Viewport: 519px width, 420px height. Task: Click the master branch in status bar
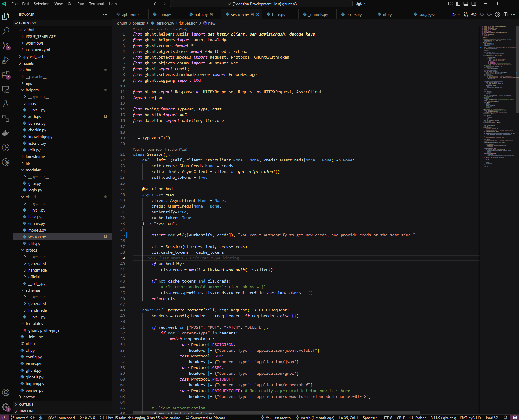(x=20, y=418)
